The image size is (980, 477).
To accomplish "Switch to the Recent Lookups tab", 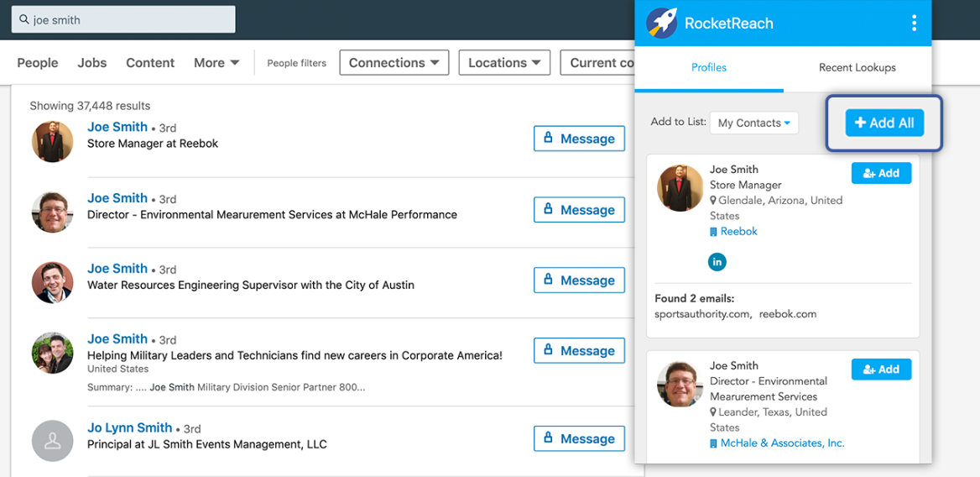I will 857,68.
